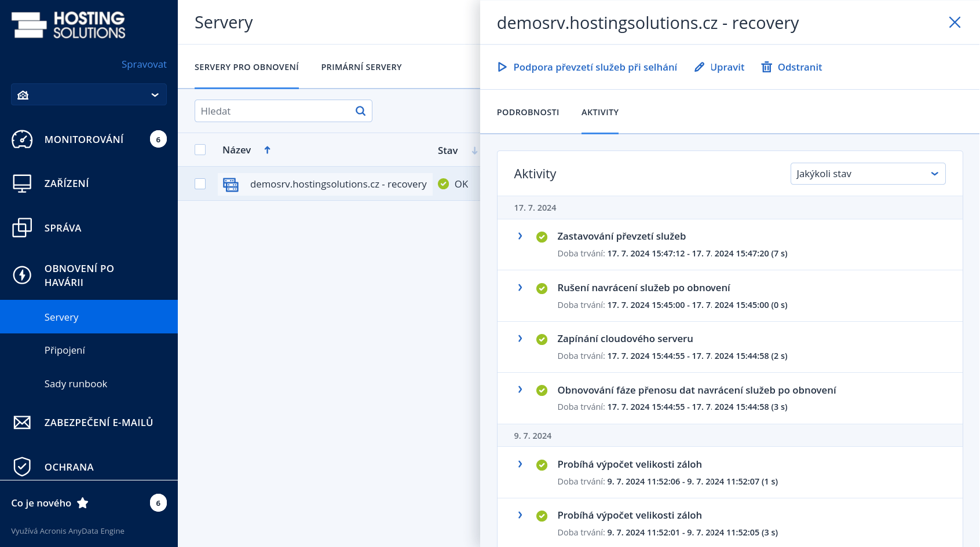Click the pencil icon for Upravit

point(700,67)
